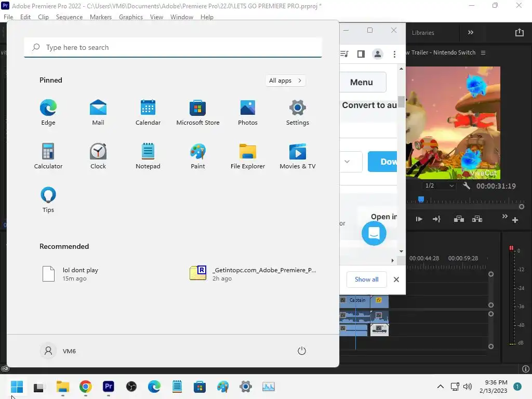Open the format dropdown beside Download

point(351,162)
